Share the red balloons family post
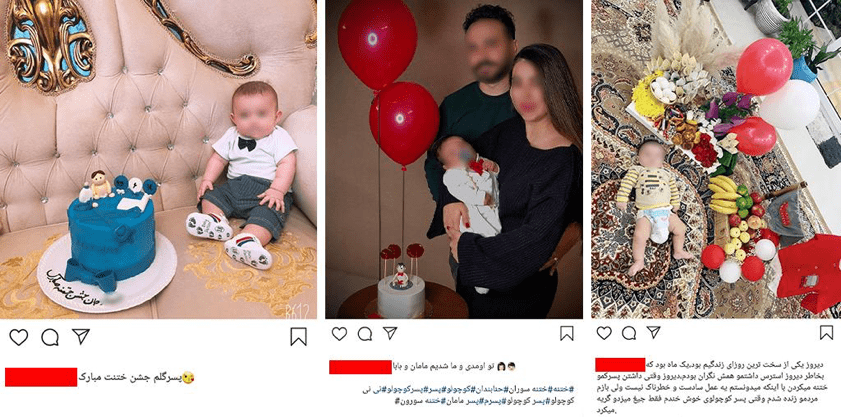The height and width of the screenshot is (417, 841). click(389, 333)
